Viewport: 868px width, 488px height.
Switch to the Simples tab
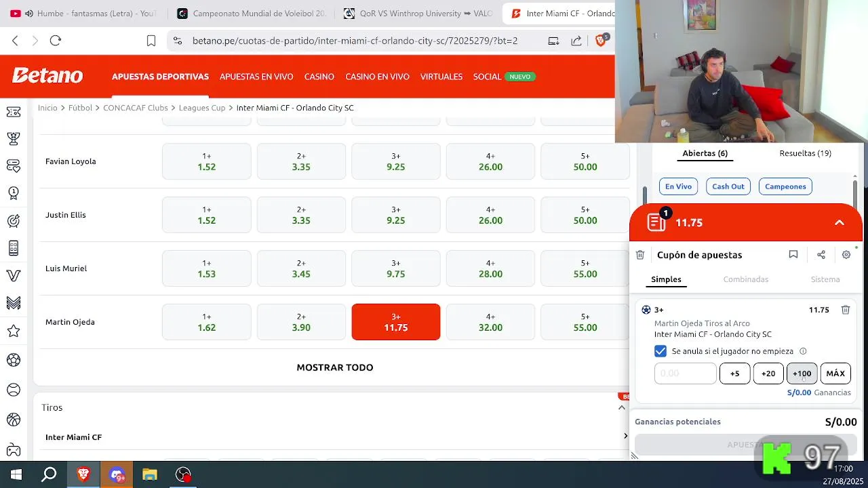pos(666,279)
